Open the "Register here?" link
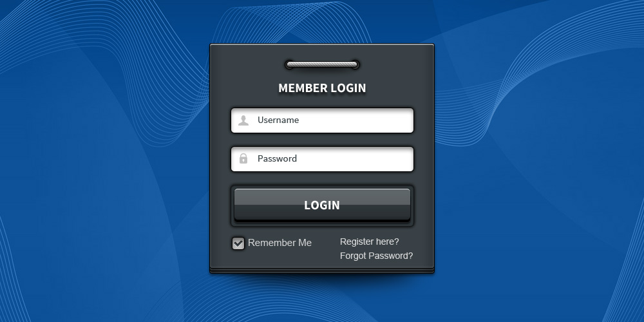Image resolution: width=644 pixels, height=322 pixels. [x=369, y=241]
